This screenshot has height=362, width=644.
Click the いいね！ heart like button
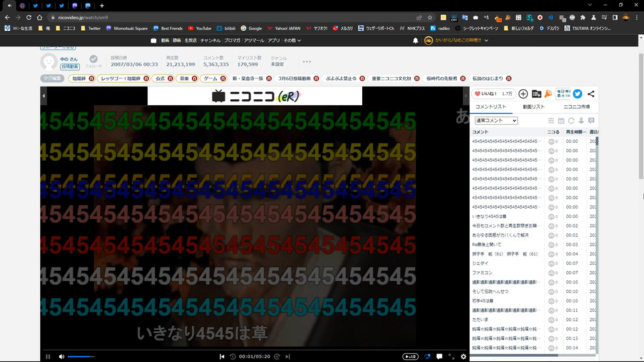tap(493, 94)
